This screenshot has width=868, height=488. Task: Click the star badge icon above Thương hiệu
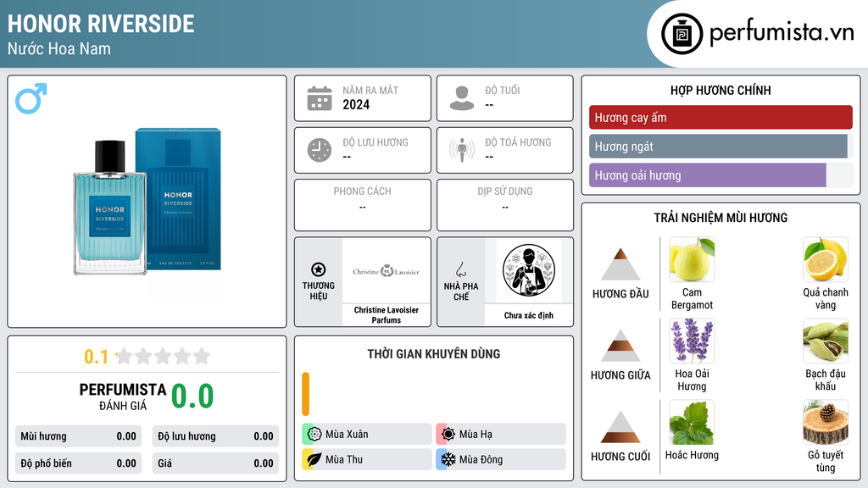pyautogui.click(x=319, y=269)
